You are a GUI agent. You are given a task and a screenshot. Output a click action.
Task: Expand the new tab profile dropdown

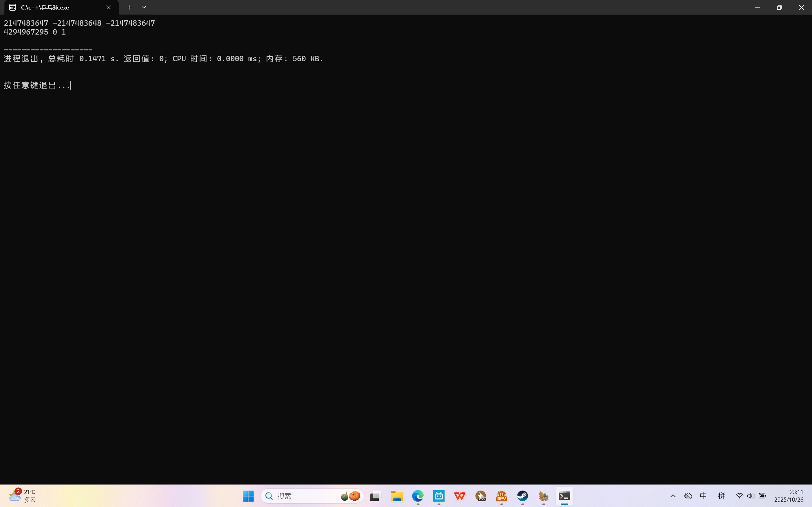point(144,7)
